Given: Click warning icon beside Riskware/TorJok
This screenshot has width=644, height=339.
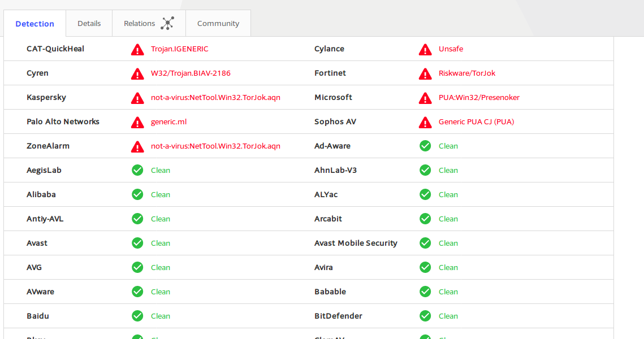Looking at the screenshot, I should (x=425, y=74).
